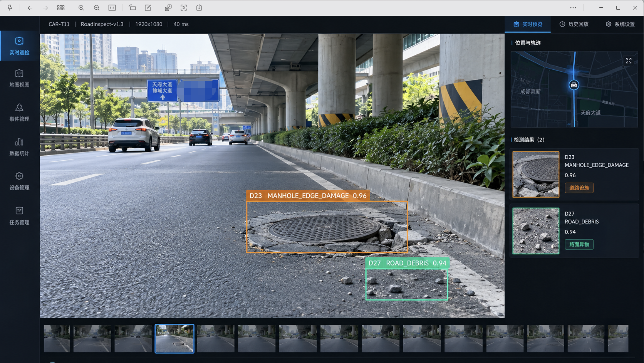Open 数据统计 in the sidebar
Image resolution: width=644 pixels, height=363 pixels.
[x=19, y=147]
